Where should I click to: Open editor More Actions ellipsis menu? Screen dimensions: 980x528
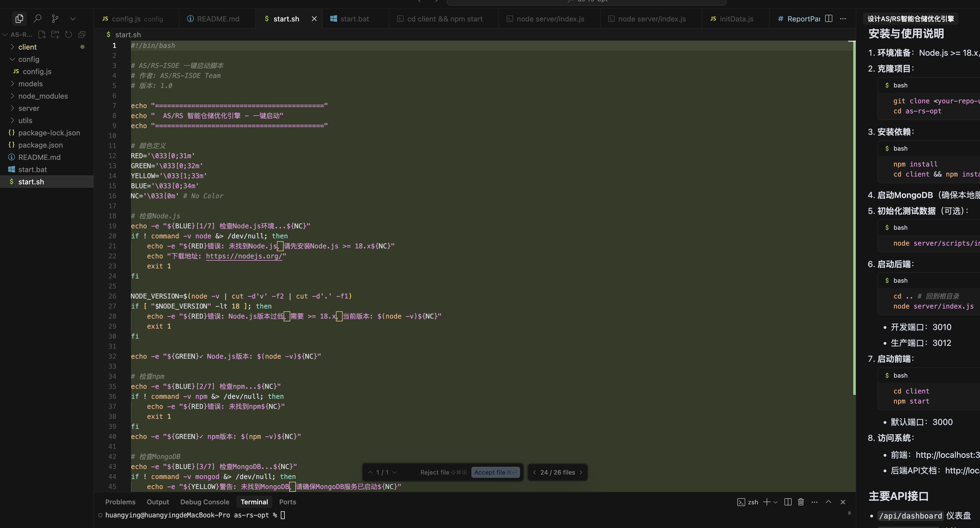[843, 18]
